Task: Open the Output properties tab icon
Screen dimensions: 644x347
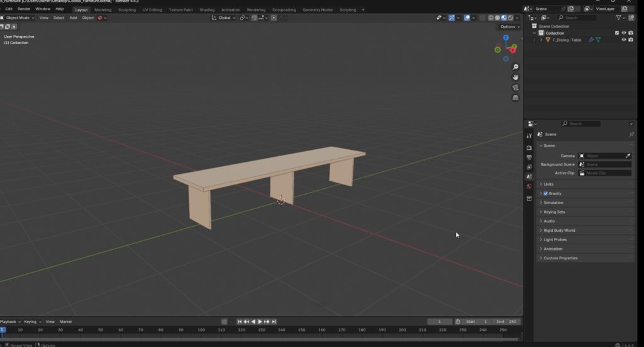Action: click(529, 157)
